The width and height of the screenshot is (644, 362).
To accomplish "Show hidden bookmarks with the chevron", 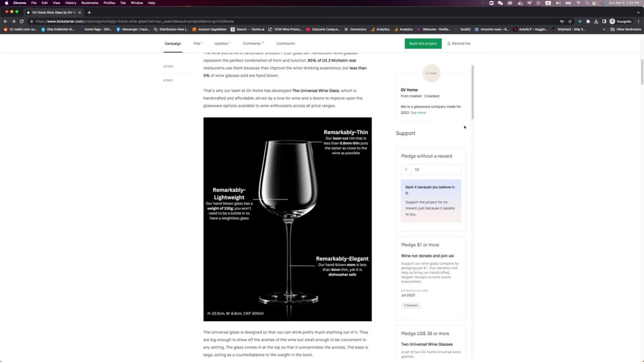I will 605,29.
